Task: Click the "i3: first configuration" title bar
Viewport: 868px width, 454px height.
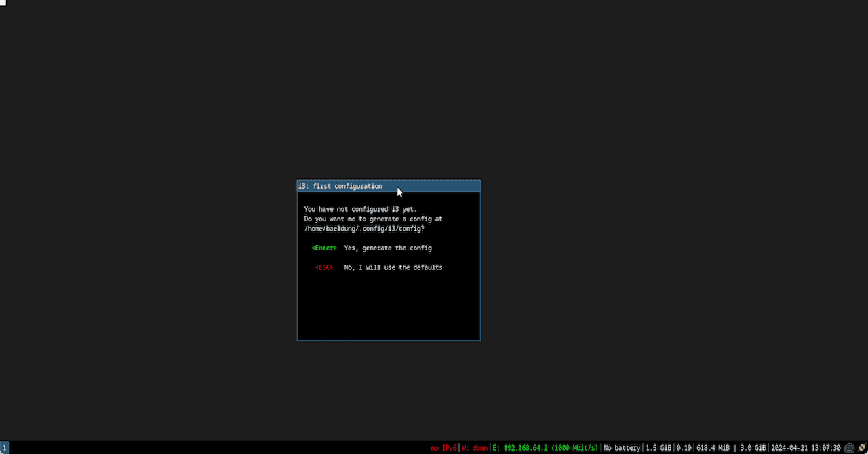Action: click(x=389, y=186)
